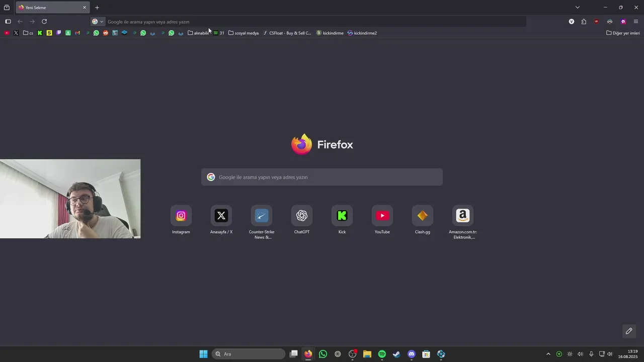Show hidden system tray icons chevron

[x=548, y=354]
